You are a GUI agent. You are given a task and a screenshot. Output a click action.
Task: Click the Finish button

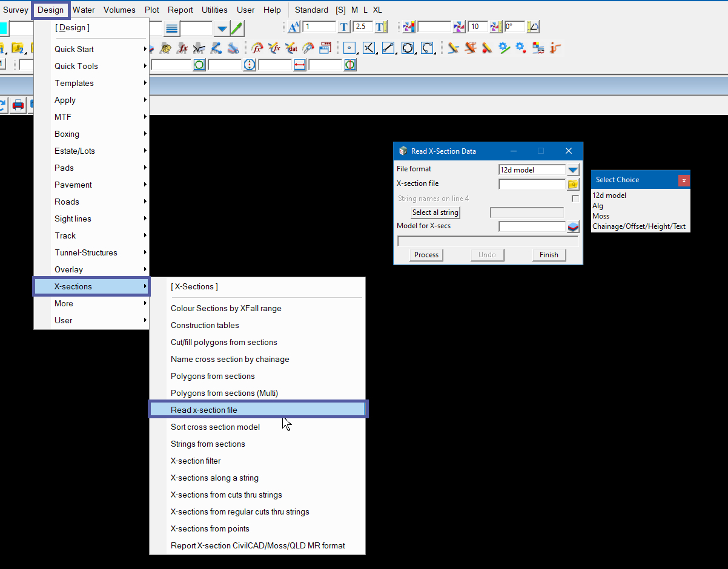549,255
